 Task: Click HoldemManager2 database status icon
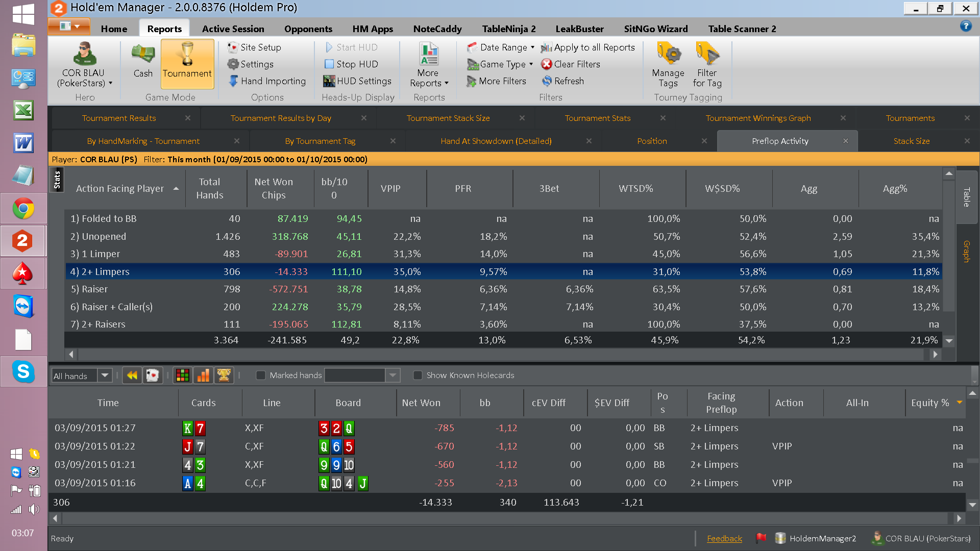pos(780,538)
